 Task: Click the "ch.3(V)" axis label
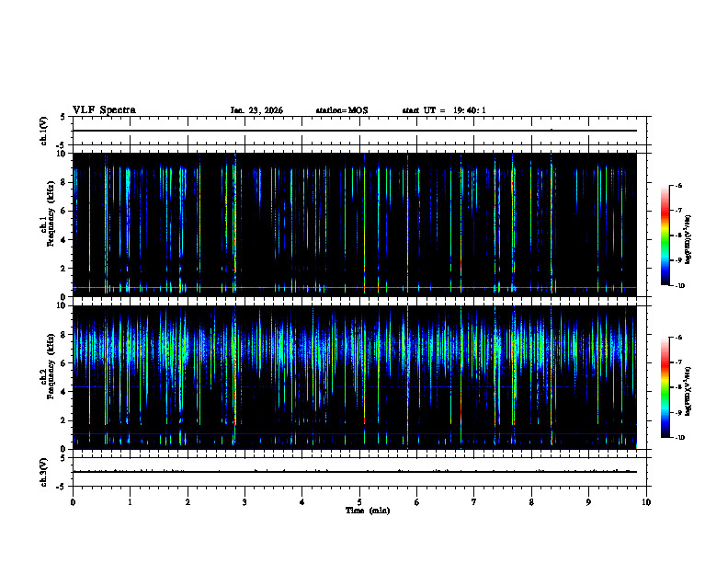point(44,472)
